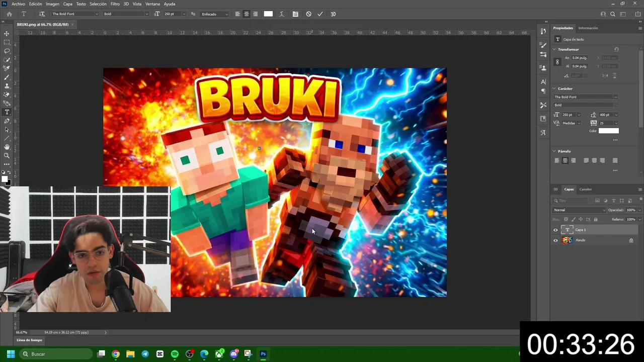Open Spotify from the taskbar
This screenshot has height=362, width=644.
coord(175,354)
